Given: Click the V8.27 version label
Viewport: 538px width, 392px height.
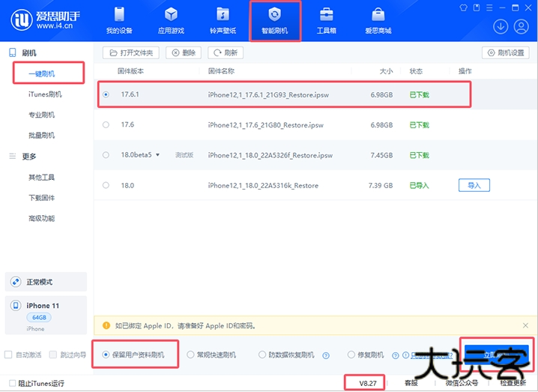Looking at the screenshot, I should coord(368,383).
